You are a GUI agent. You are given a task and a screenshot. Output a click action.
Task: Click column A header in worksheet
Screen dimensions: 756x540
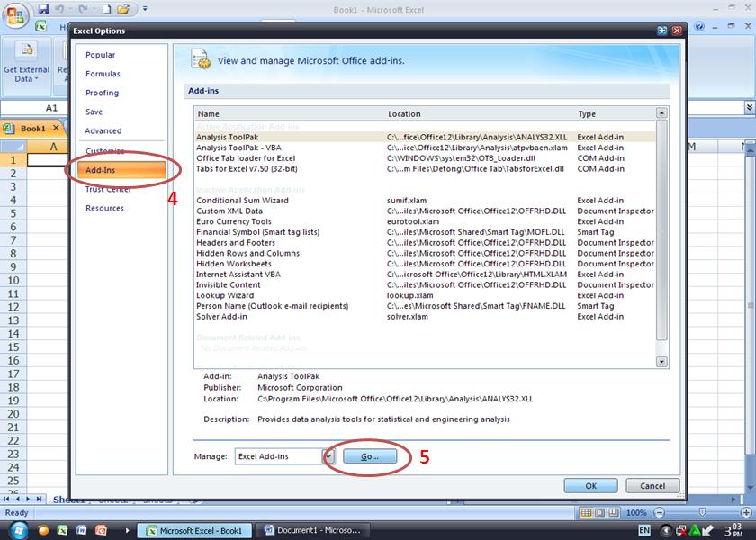coord(47,147)
